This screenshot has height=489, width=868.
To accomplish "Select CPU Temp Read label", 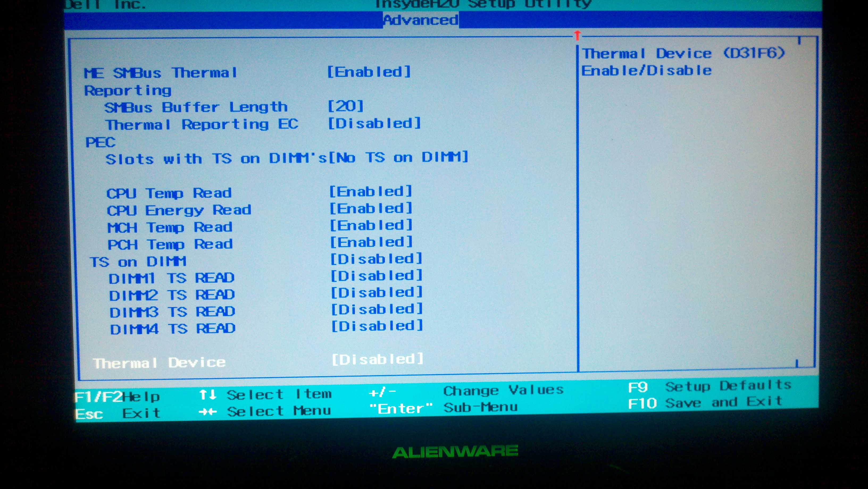I will [x=169, y=193].
